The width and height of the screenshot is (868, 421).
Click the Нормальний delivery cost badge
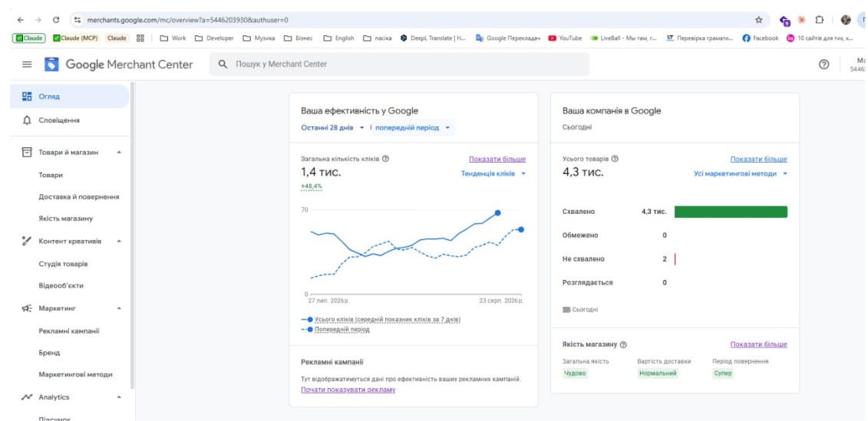[x=658, y=373]
